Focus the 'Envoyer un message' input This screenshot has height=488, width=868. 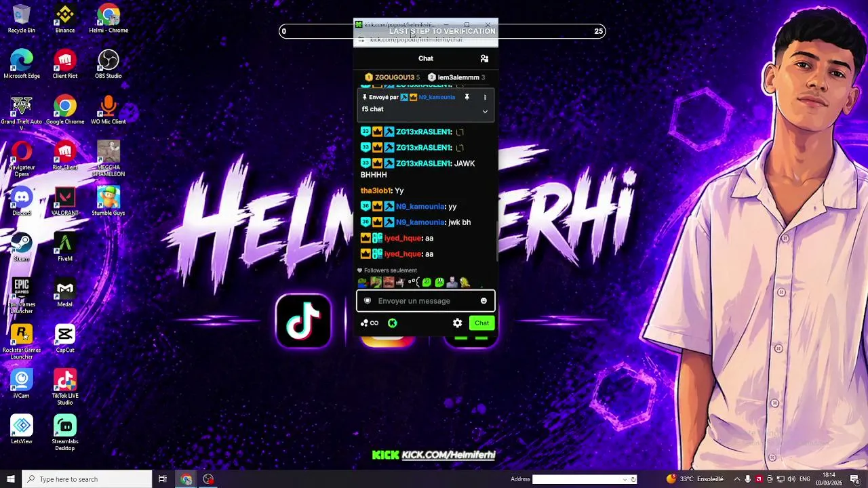coord(426,301)
